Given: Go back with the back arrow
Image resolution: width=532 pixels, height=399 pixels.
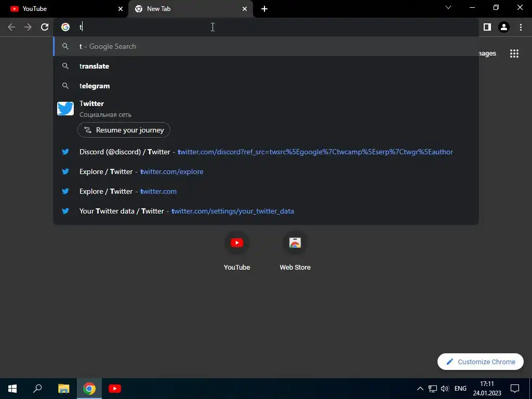Looking at the screenshot, I should 11,27.
